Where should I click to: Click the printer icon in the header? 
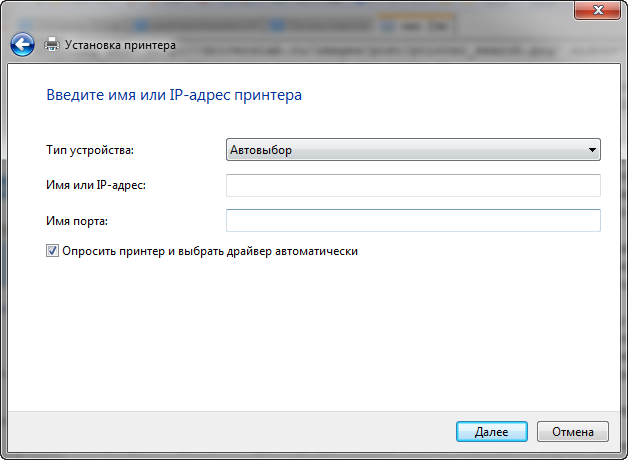click(x=52, y=44)
